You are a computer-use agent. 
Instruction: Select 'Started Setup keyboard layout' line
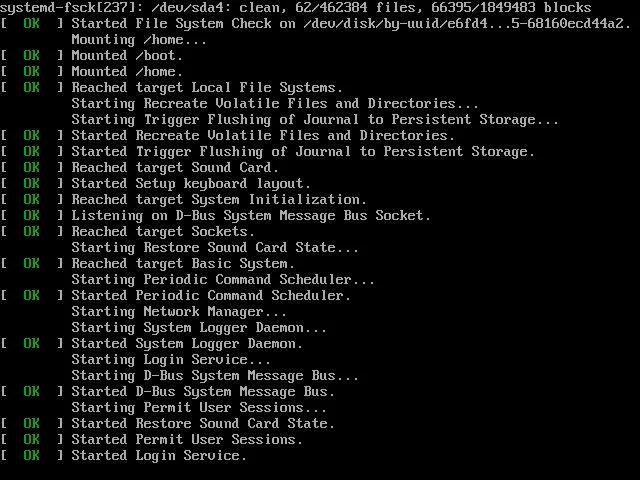point(155,183)
